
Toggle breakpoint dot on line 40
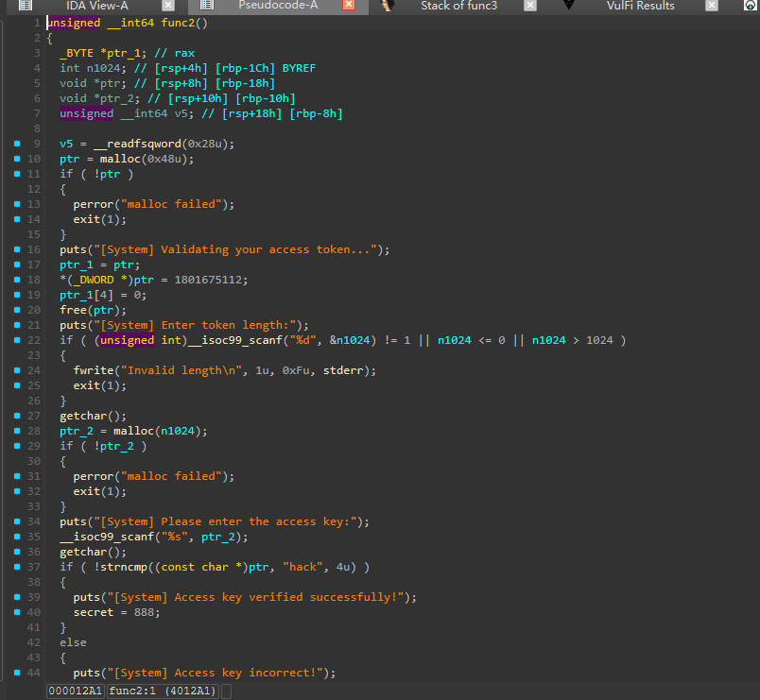pos(17,612)
